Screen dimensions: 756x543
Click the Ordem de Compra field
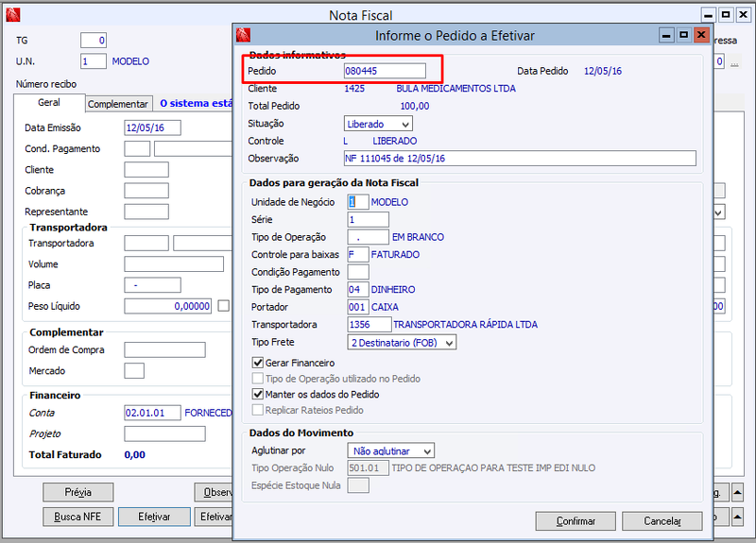tap(164, 349)
